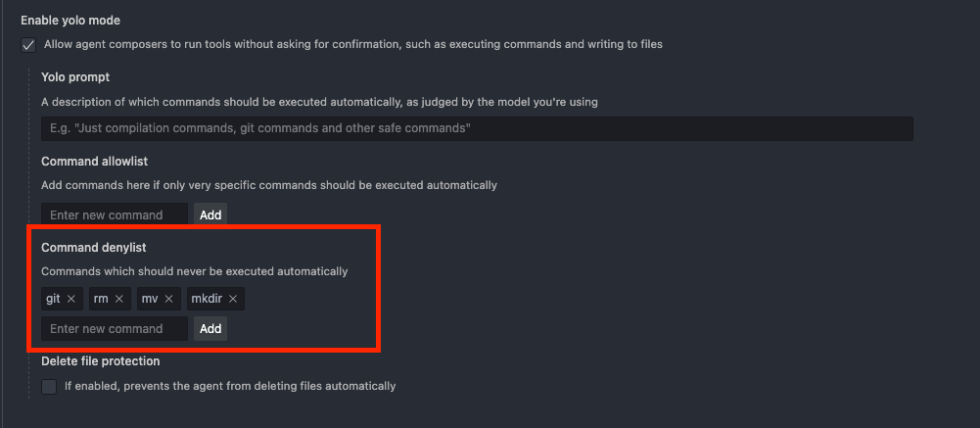Image resolution: width=980 pixels, height=428 pixels.
Task: Click the Command allowlist heading
Action: (x=94, y=162)
